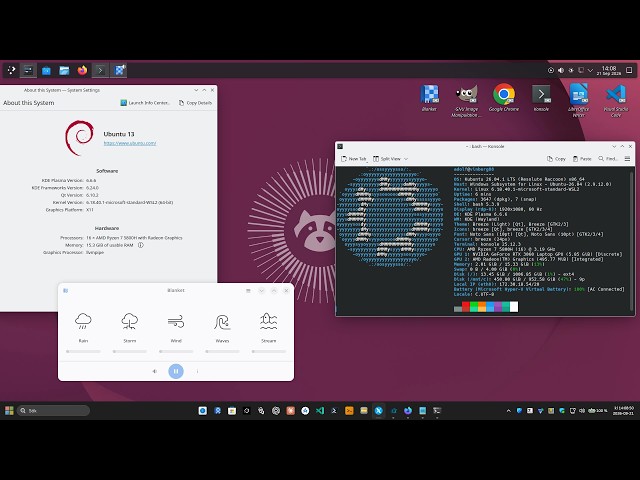
Task: Pause playback in Blanket
Action: (x=176, y=371)
